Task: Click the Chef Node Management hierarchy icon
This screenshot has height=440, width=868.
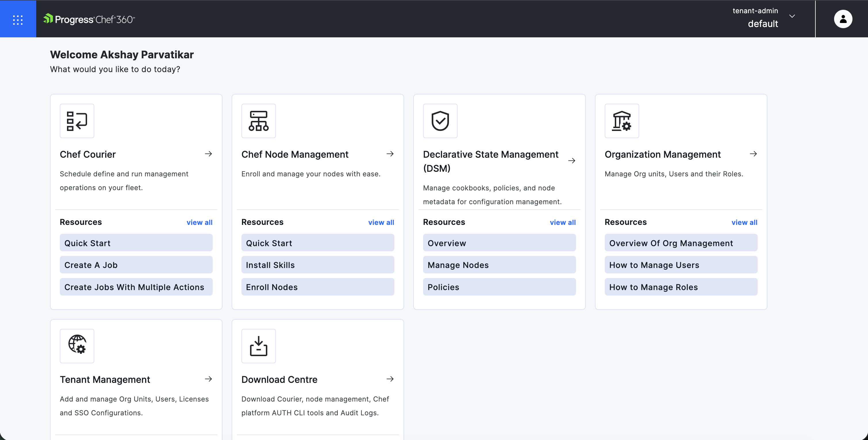Action: pos(258,121)
